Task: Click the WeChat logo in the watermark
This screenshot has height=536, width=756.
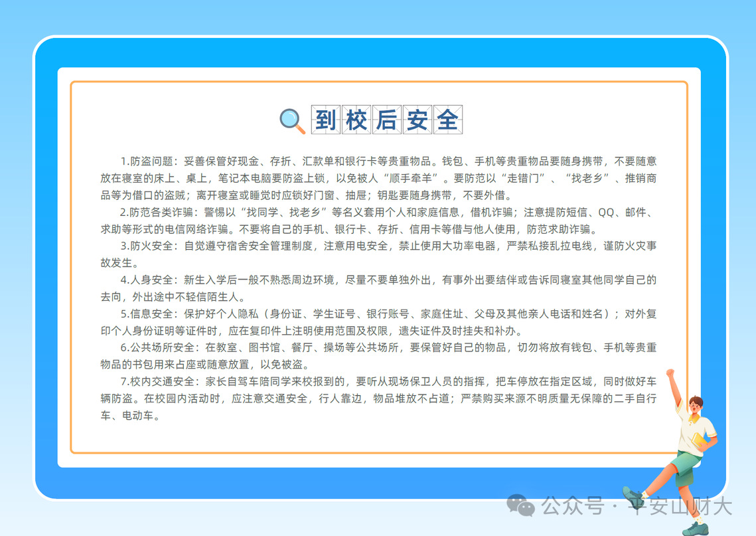Action: click(x=521, y=505)
